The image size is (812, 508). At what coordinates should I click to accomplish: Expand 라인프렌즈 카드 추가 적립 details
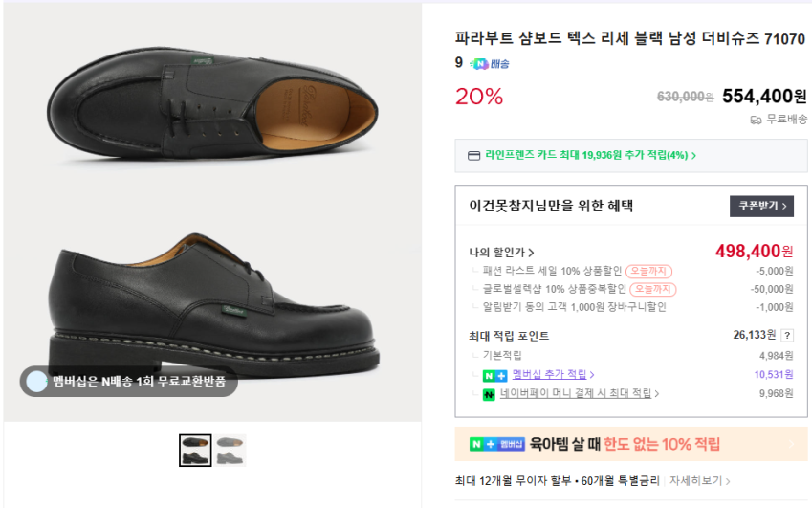click(x=590, y=155)
